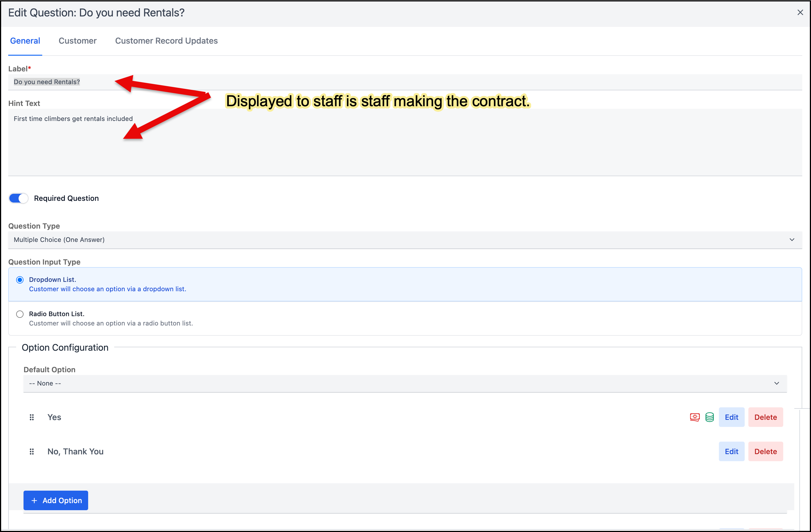The image size is (811, 532).
Task: Open the Question Type dropdown
Action: coord(405,240)
